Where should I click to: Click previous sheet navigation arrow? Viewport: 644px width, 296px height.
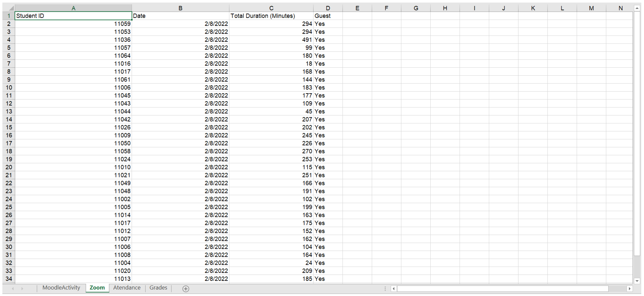click(13, 289)
